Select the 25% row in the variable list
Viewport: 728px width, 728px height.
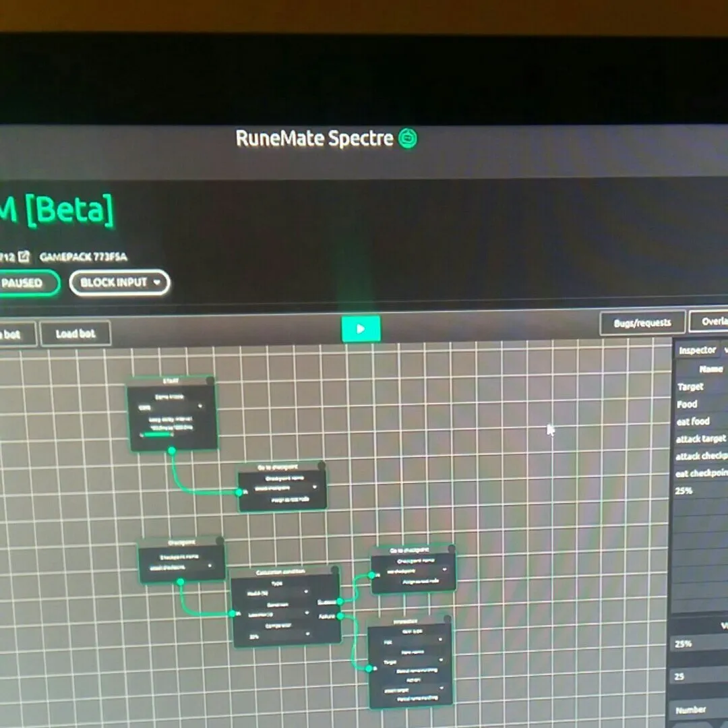coord(701,490)
